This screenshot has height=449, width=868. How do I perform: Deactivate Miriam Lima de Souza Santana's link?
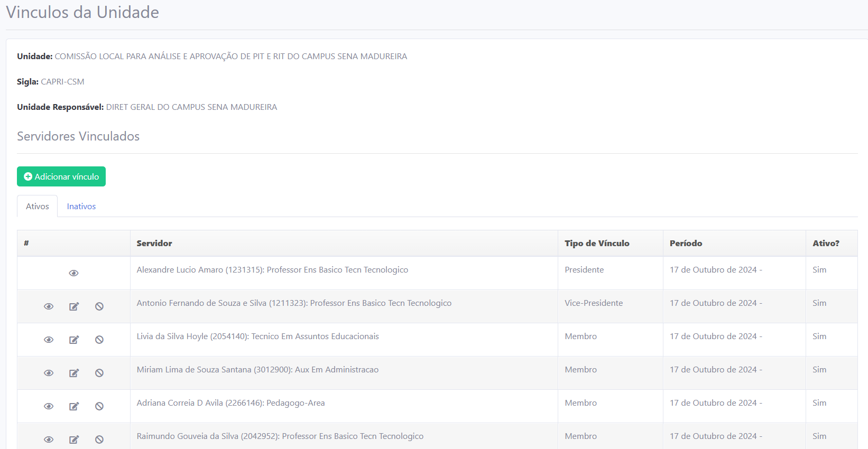click(x=99, y=373)
